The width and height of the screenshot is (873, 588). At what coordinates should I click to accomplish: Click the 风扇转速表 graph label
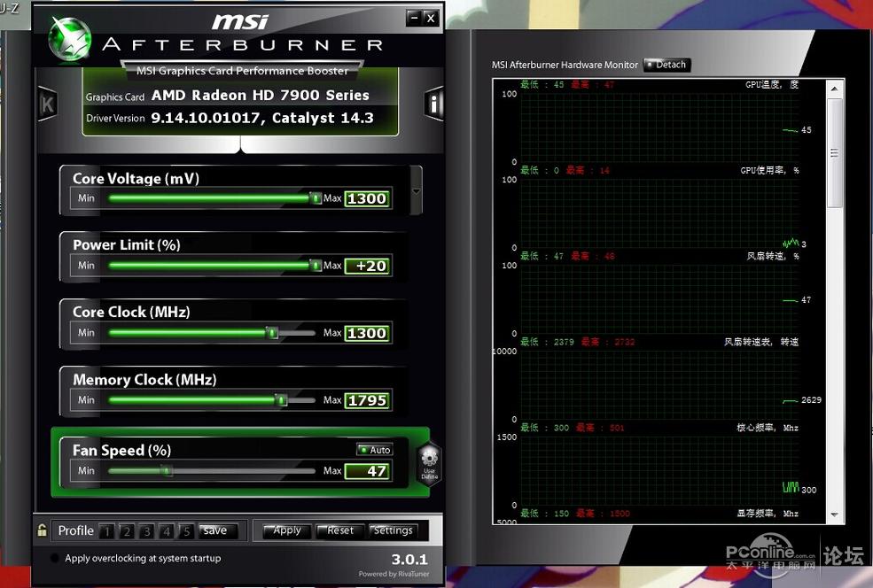coord(761,342)
